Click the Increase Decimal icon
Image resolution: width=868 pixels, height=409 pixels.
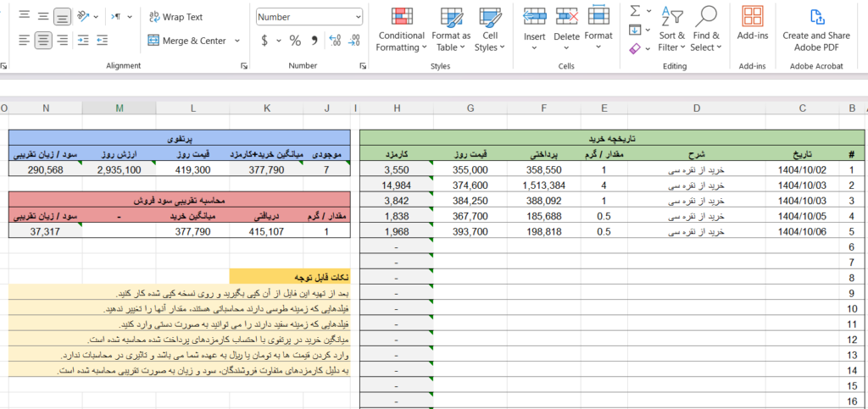click(335, 40)
